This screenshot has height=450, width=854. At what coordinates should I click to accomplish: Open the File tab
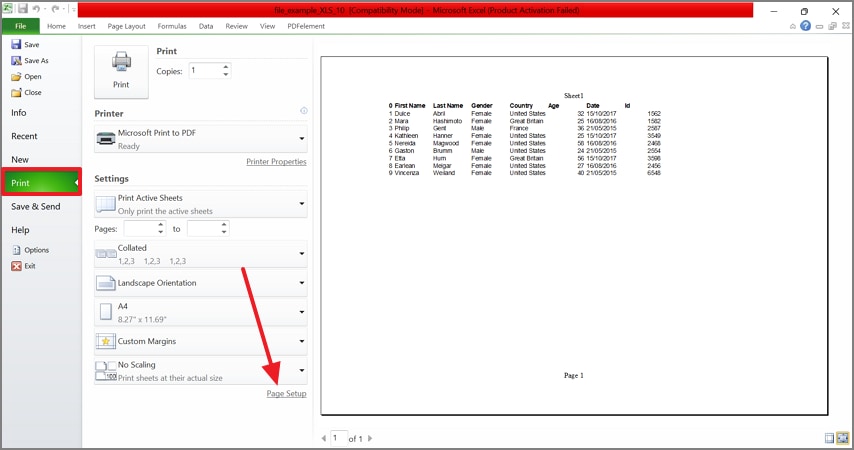(21, 26)
